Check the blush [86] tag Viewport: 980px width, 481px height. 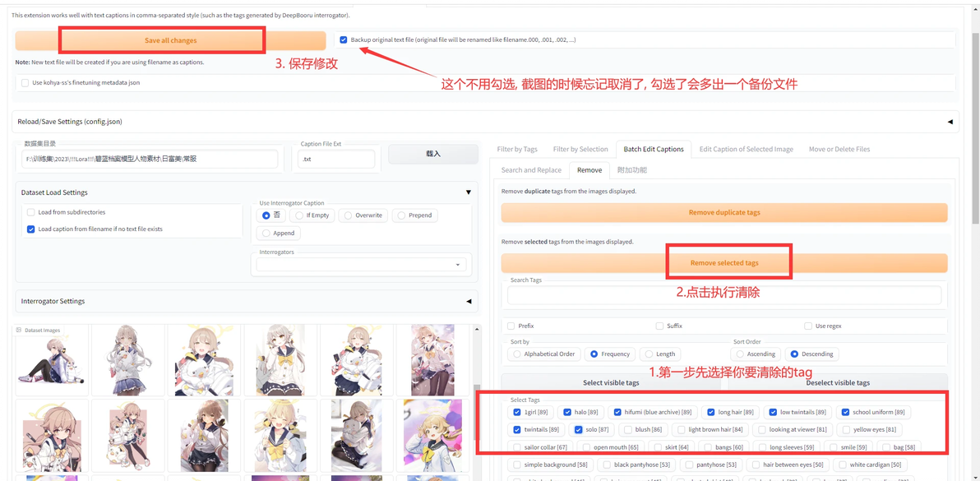pos(628,430)
